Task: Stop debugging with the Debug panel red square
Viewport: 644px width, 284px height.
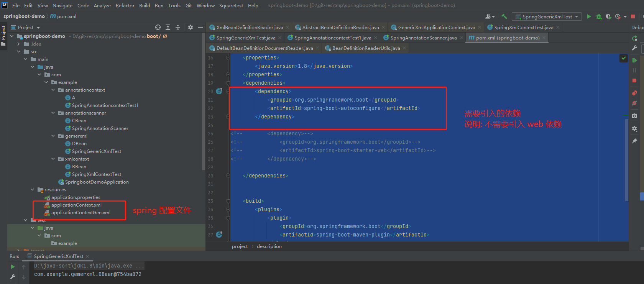Action: (634, 80)
